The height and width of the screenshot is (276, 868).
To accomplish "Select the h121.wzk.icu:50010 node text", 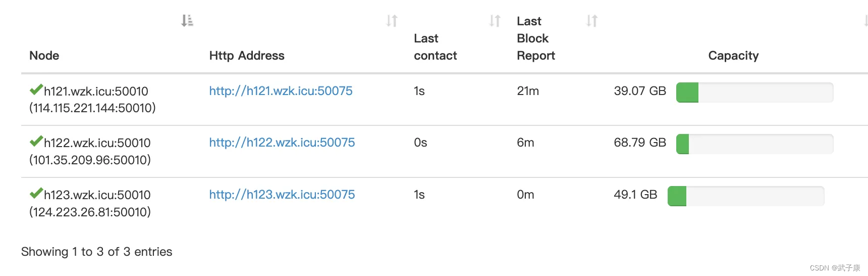I will (96, 91).
